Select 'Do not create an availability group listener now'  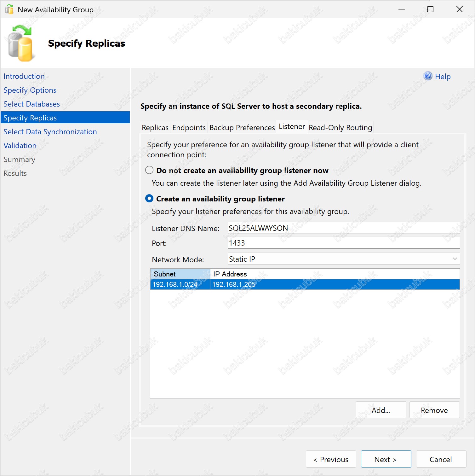point(149,170)
